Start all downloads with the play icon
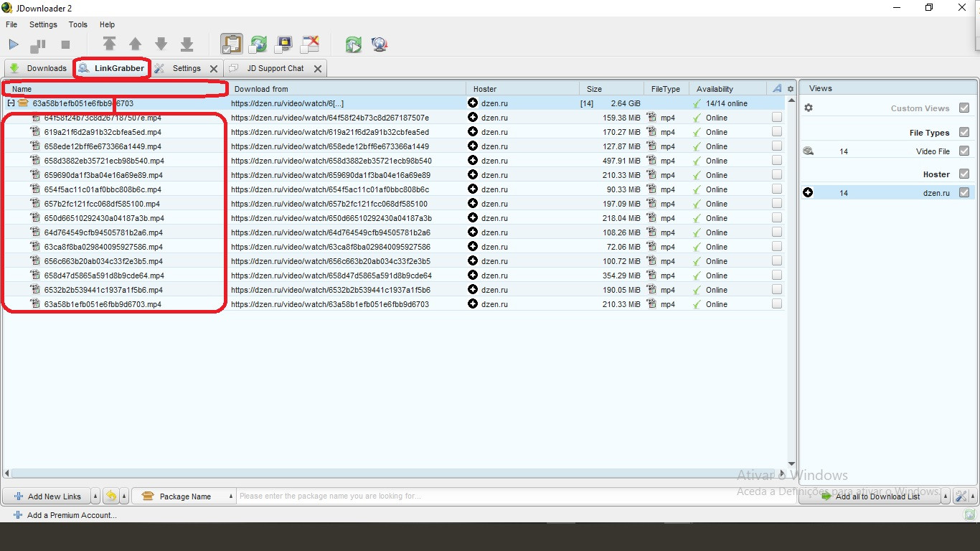 pos(14,44)
